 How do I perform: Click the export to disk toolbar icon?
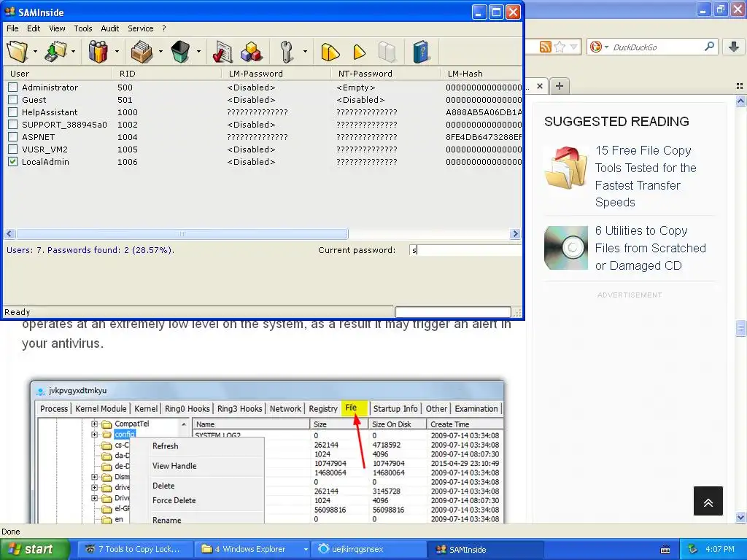[x=55, y=52]
